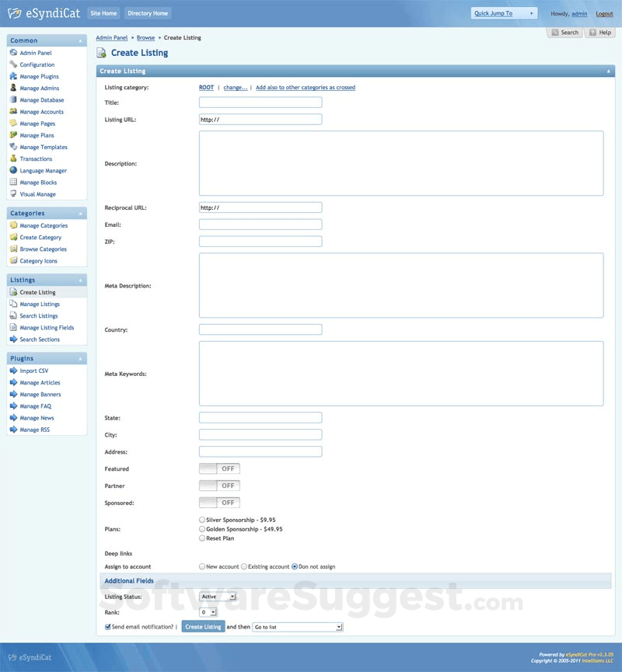Screen dimensions: 622x672
Task: Switch to Directory Home
Action: pos(148,12)
